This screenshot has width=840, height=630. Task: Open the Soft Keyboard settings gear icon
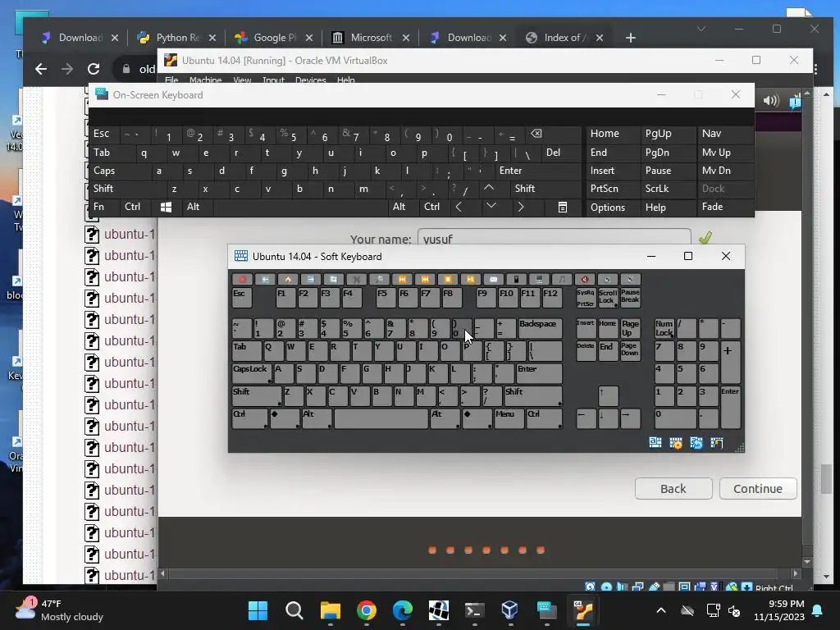[x=676, y=442]
